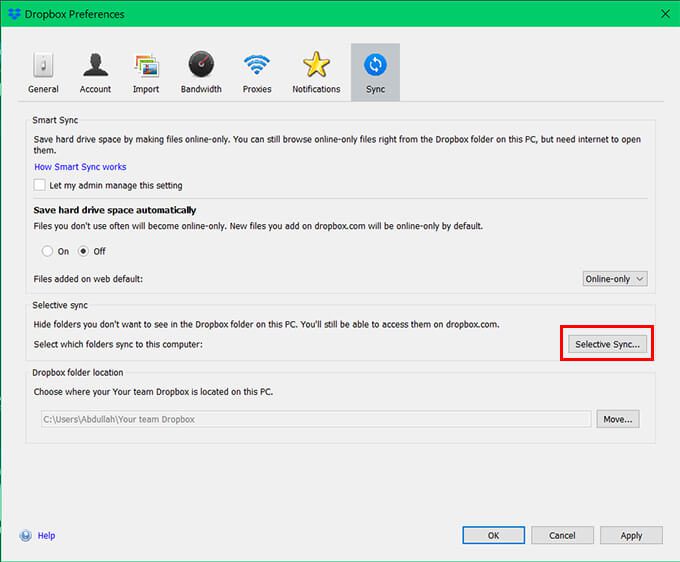
Task: Expand the Online-only dropdown
Action: pyautogui.click(x=615, y=279)
